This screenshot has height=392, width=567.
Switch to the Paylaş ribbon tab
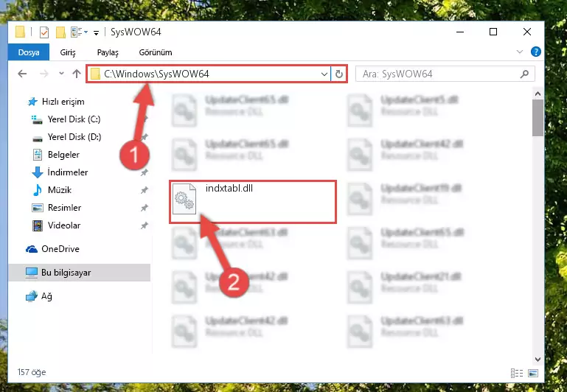point(108,52)
